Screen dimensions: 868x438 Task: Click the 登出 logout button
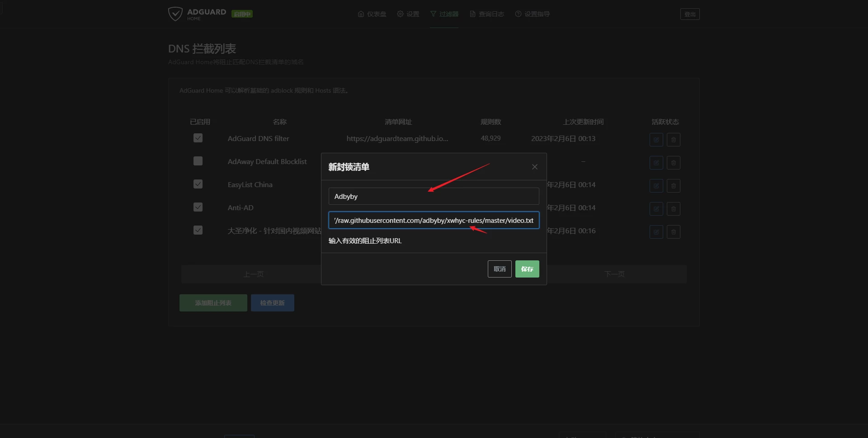(690, 14)
